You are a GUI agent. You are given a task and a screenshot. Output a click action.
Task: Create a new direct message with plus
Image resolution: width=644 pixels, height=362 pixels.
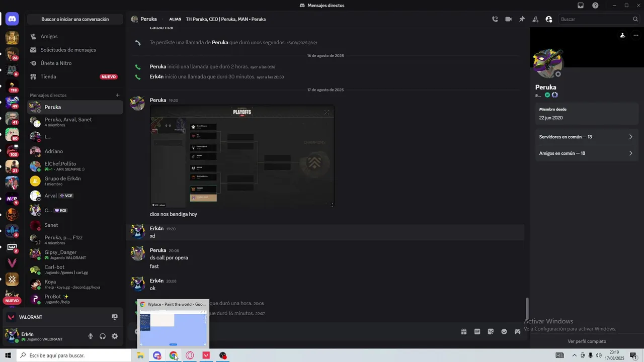click(118, 95)
